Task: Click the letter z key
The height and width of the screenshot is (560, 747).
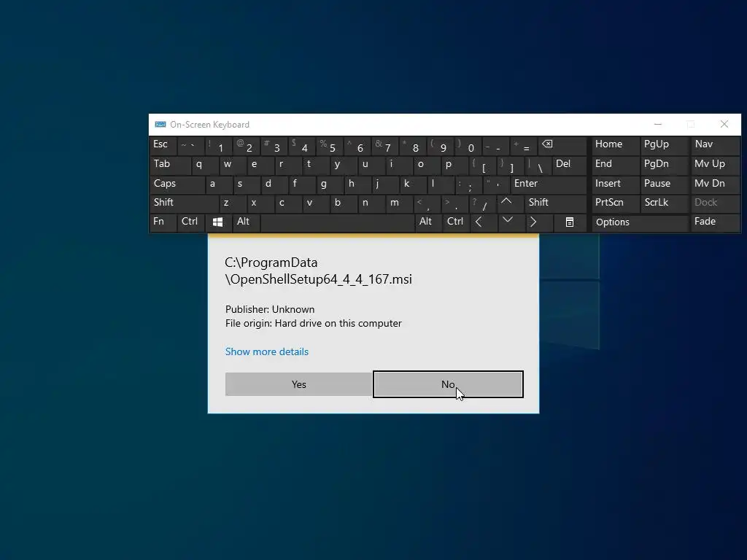Action: coord(233,203)
